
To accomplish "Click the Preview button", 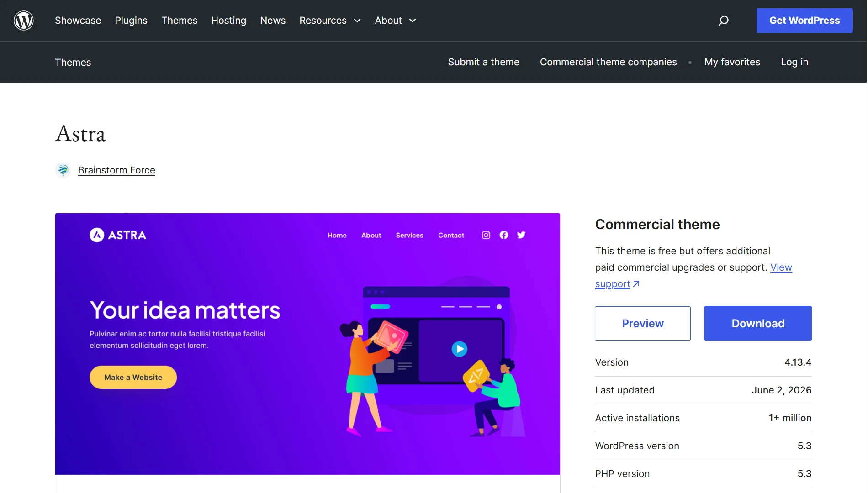I will coord(643,323).
